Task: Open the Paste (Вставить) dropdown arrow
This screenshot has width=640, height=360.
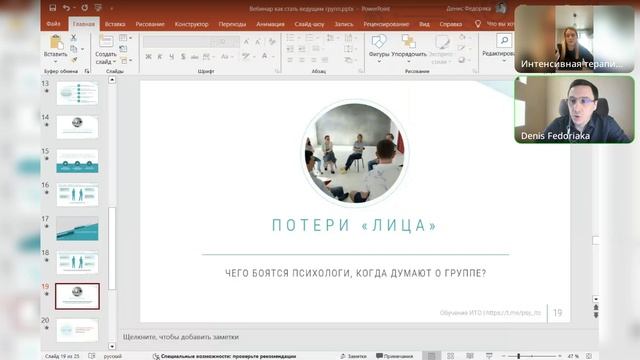Action: coord(56,61)
